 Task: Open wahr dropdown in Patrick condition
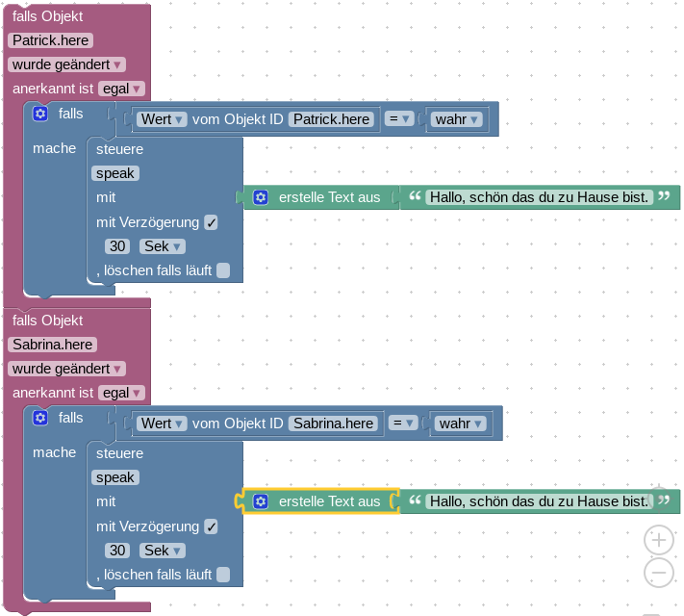pyautogui.click(x=456, y=119)
